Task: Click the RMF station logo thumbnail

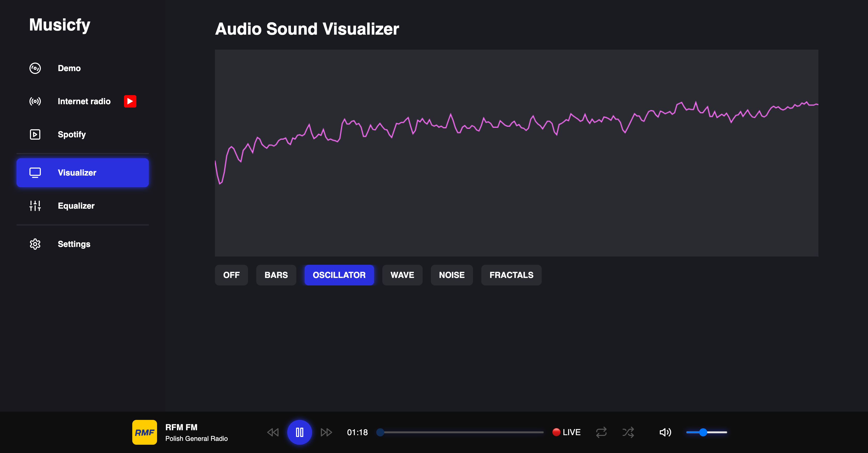Action: (x=145, y=432)
